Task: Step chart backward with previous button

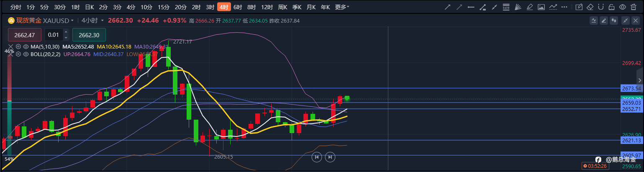Action: [x=317, y=157]
